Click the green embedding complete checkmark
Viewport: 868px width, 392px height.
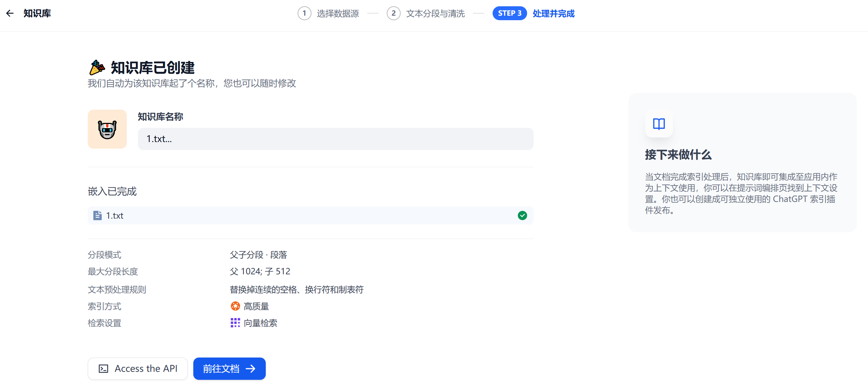[522, 215]
